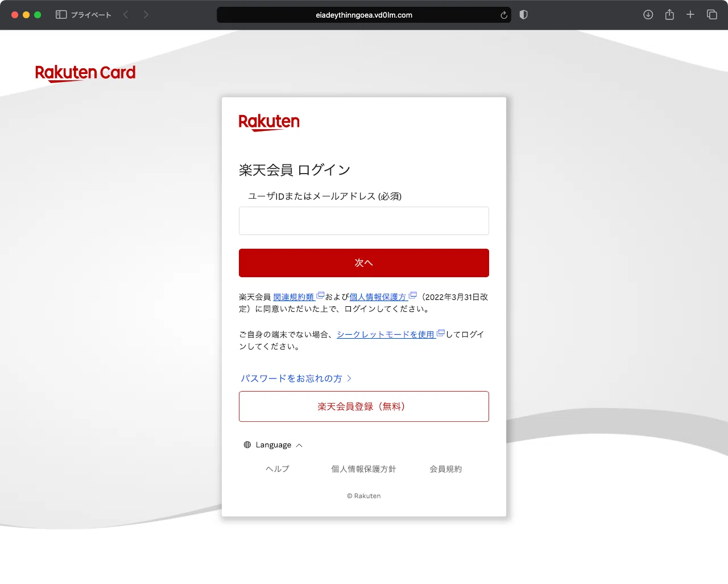
Task: Open the シークレットモードを使用 link
Action: coord(386,335)
